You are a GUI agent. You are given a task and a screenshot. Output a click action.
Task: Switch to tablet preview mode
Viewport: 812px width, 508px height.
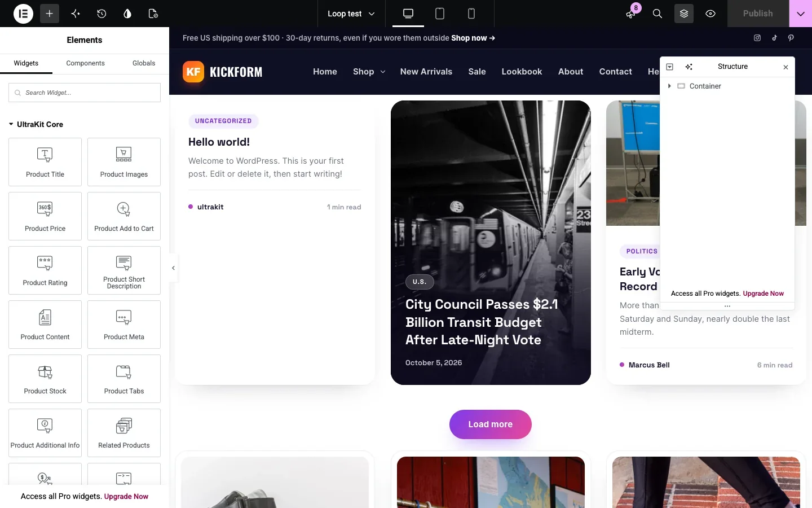[440, 14]
